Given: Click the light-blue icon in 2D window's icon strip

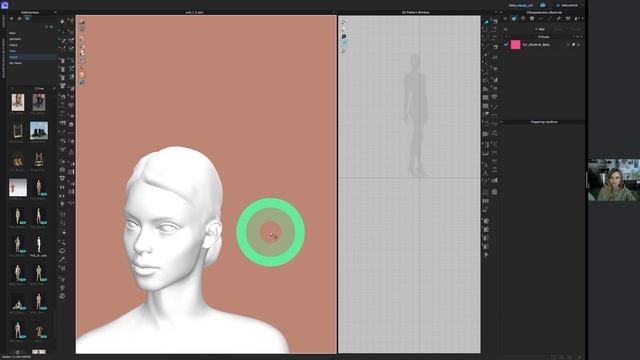Looking at the screenshot, I should (x=345, y=43).
